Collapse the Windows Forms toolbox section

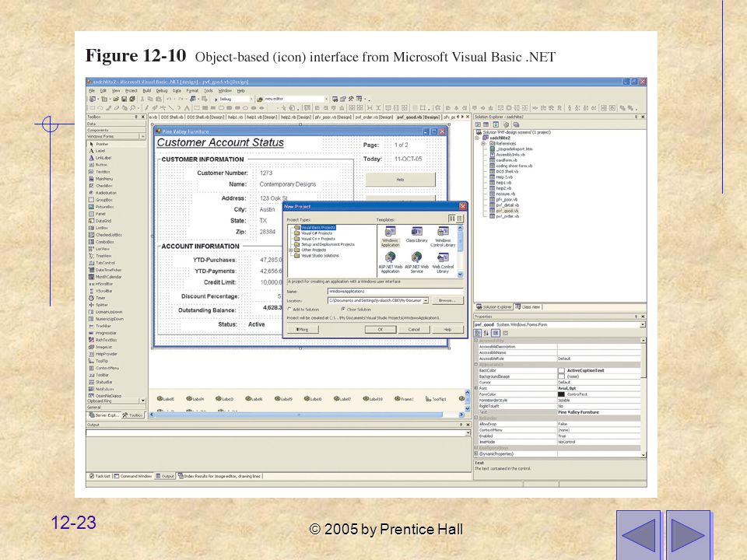pyautogui.click(x=142, y=137)
